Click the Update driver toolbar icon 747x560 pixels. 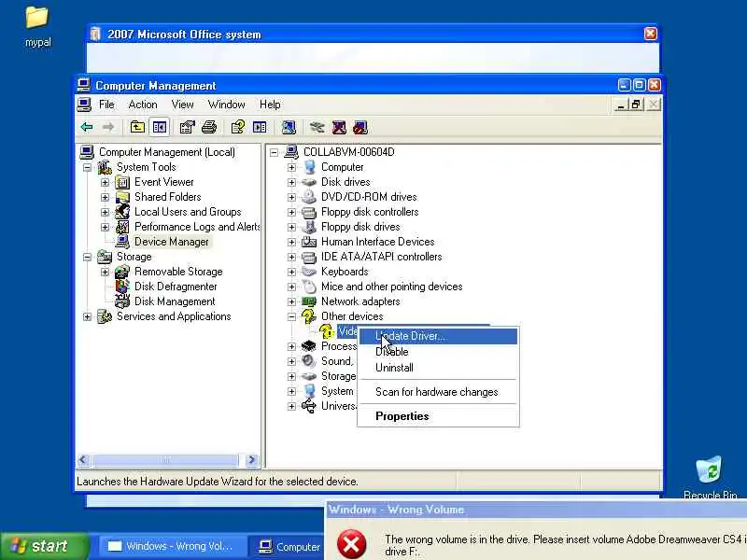tap(317, 127)
